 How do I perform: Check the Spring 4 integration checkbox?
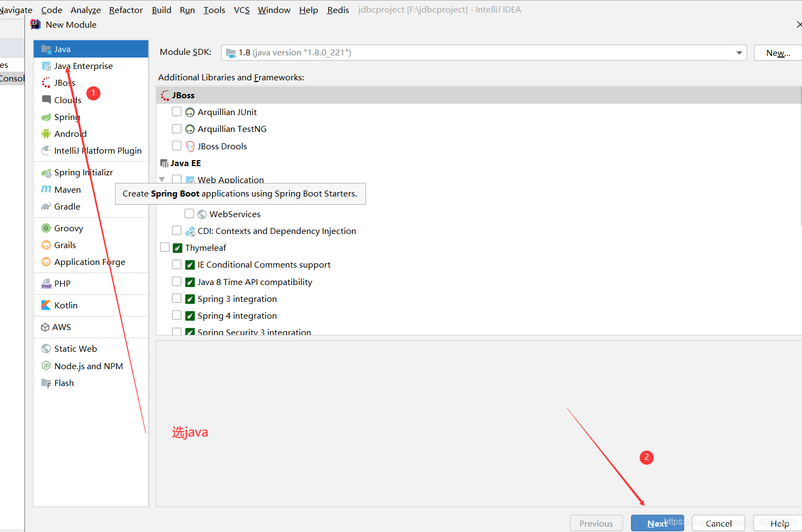[x=176, y=315]
